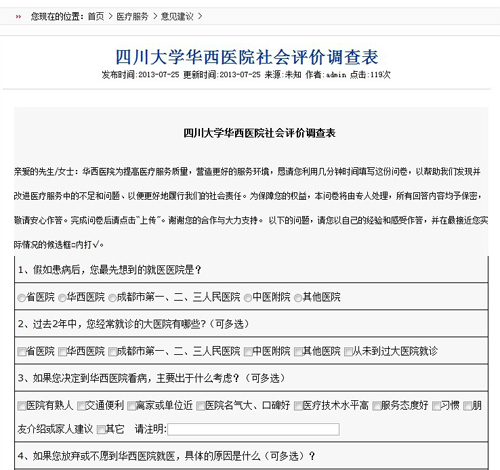500x470 pixels.
Task: Open 意见建议 breadcrumb link
Action: [177, 16]
